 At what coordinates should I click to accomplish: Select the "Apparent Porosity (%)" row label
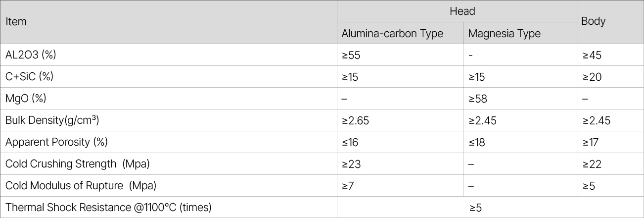click(x=56, y=142)
